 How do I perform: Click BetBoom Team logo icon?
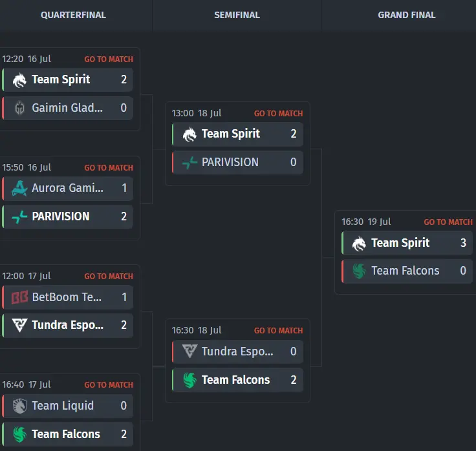pos(19,297)
